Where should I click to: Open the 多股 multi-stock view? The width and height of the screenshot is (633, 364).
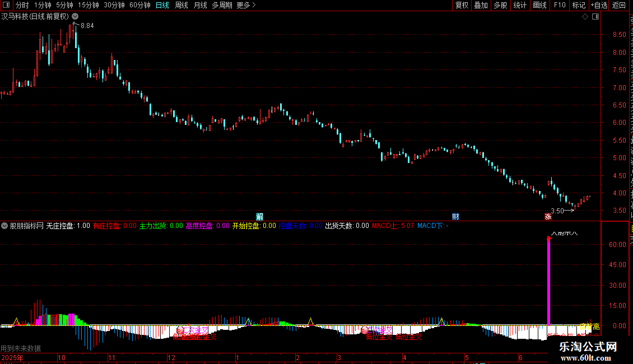point(501,5)
